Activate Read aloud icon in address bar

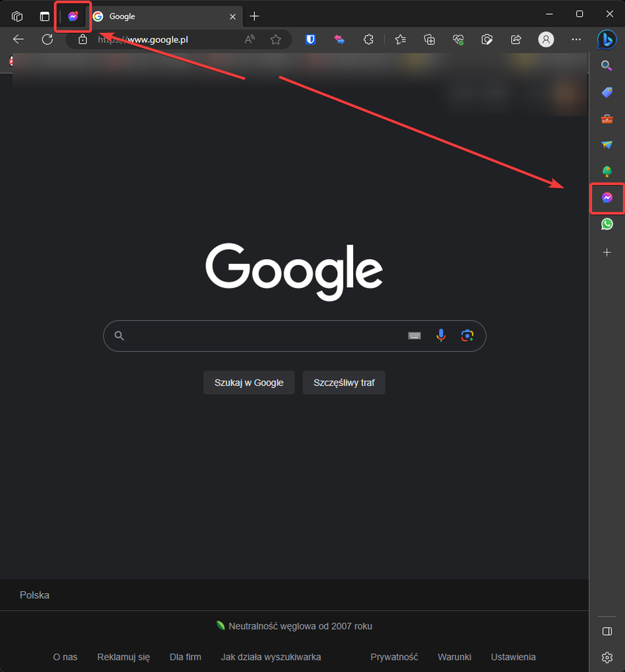pos(250,40)
